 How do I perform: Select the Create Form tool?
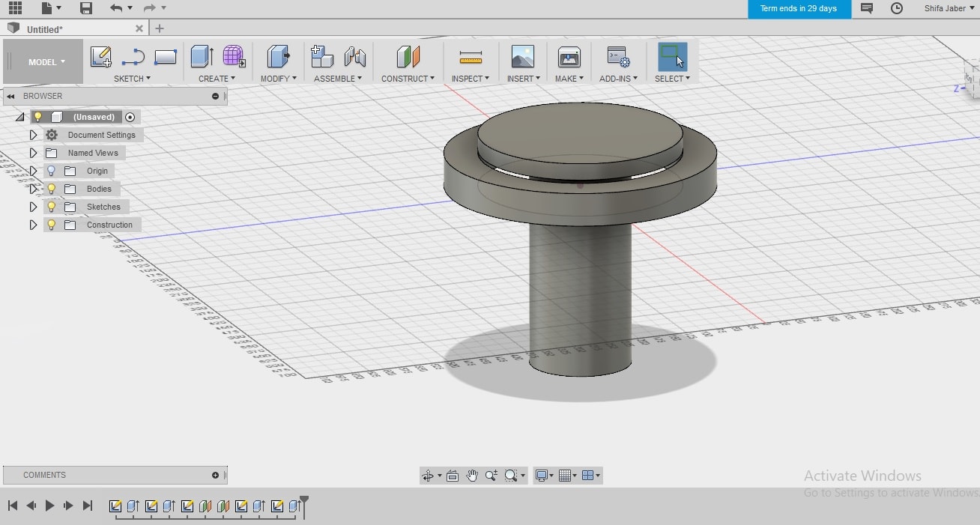[234, 56]
